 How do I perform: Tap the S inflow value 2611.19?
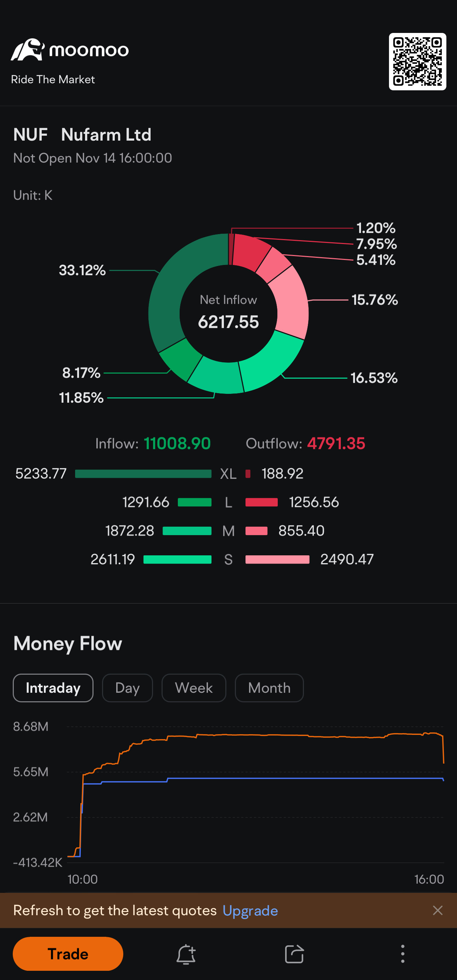click(113, 559)
